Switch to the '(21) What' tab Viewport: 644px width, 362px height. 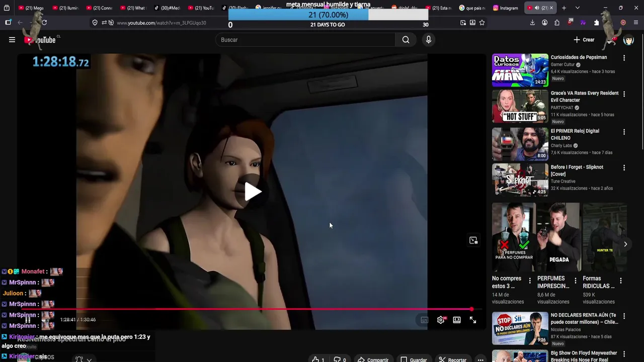132,8
